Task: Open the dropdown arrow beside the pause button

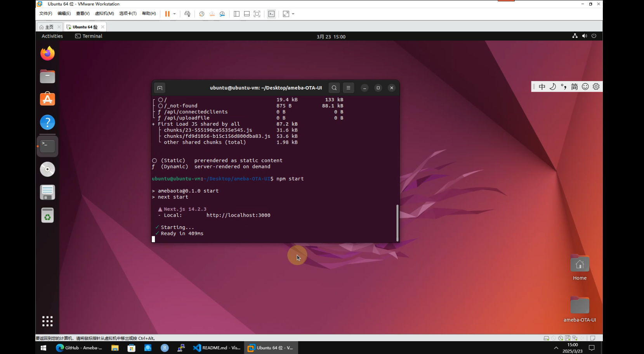Action: pyautogui.click(x=175, y=14)
